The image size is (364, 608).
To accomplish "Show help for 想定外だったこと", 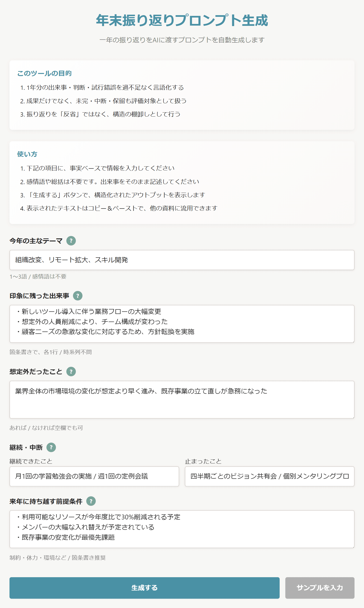I will pos(71,371).
